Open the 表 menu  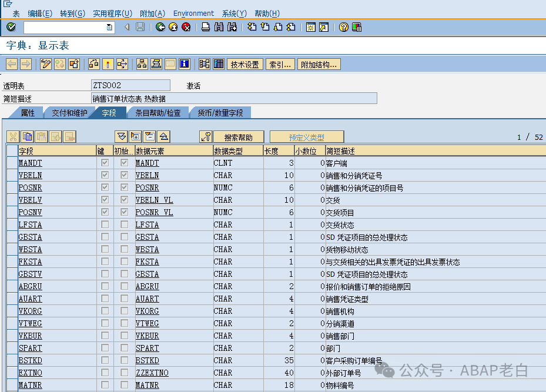[x=16, y=14]
